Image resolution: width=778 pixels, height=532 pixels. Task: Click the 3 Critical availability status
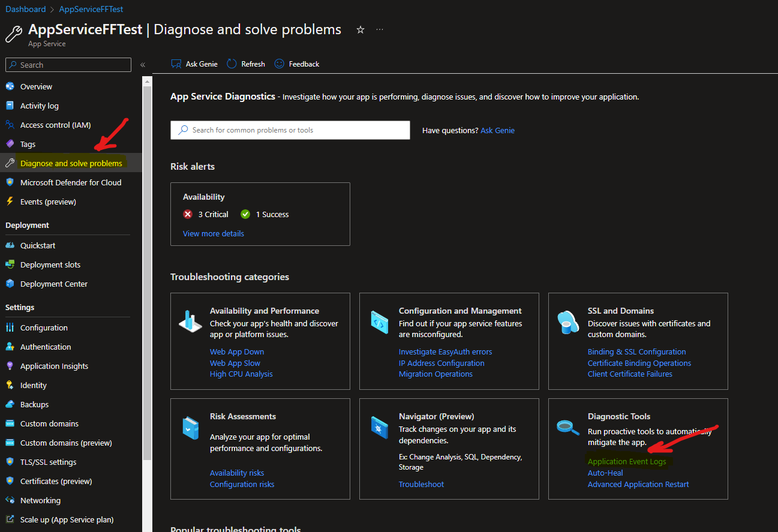tap(206, 214)
